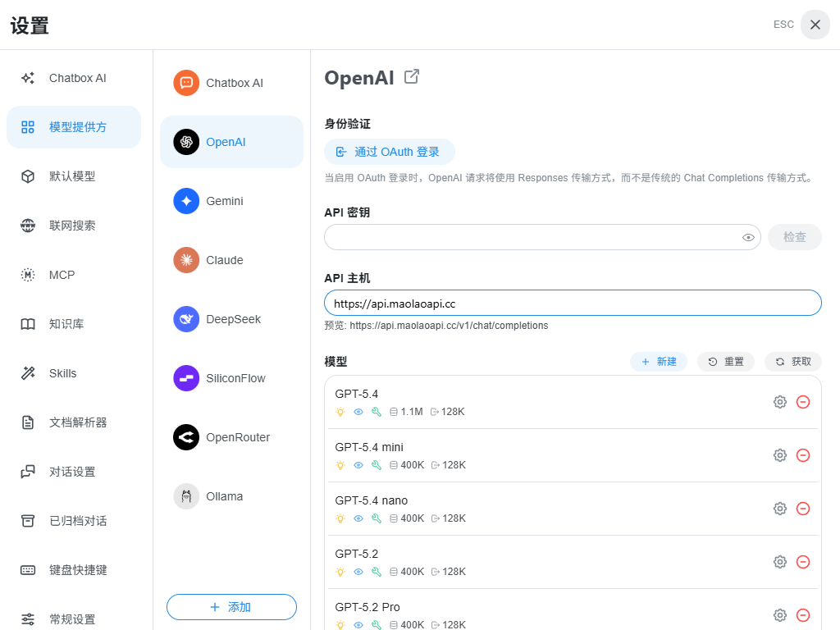The image size is (840, 630).
Task: Open 常规设置 settings section
Action: [73, 619]
